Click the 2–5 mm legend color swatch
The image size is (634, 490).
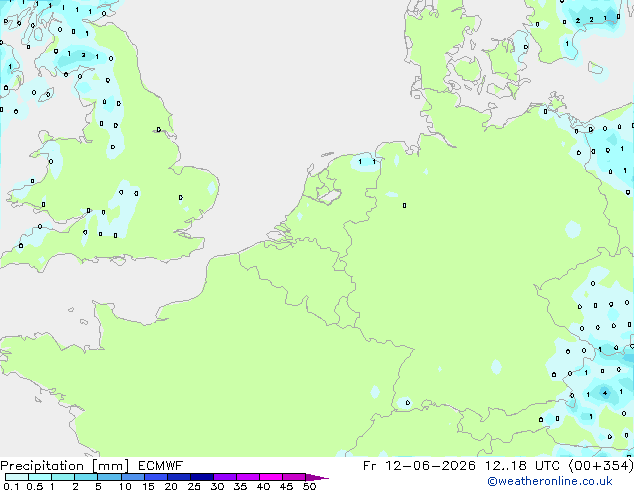click(86, 477)
